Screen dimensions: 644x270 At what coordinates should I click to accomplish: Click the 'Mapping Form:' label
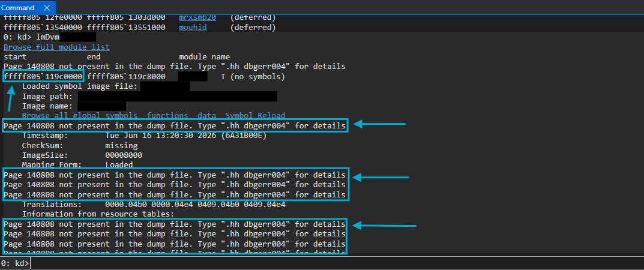coord(52,164)
